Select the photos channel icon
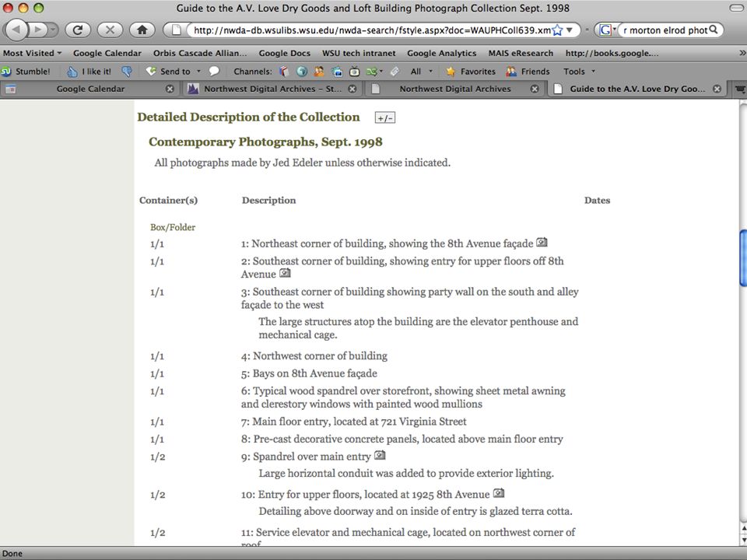This screenshot has width=747, height=560. coord(337,72)
